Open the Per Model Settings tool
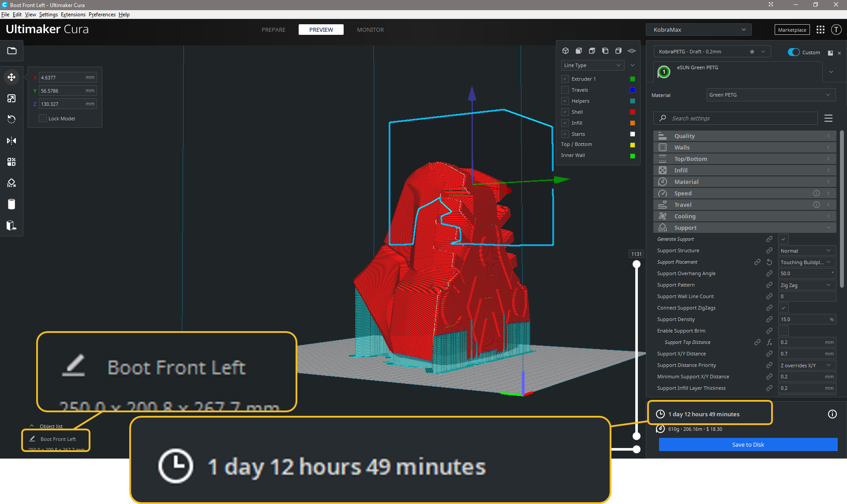 tap(11, 162)
